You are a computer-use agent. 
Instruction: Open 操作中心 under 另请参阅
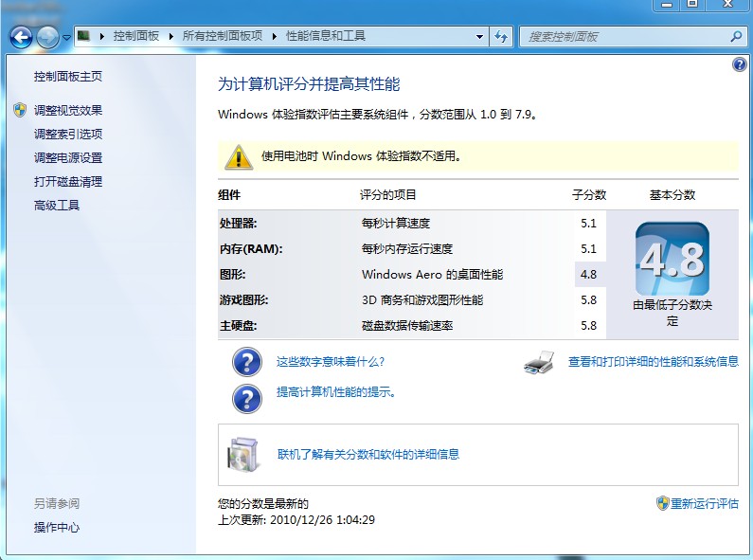57,528
